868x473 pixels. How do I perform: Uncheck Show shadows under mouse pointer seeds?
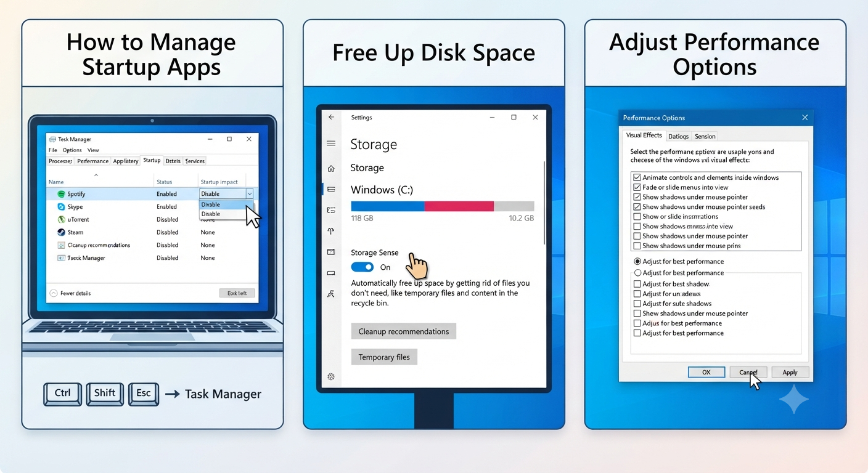pos(637,207)
